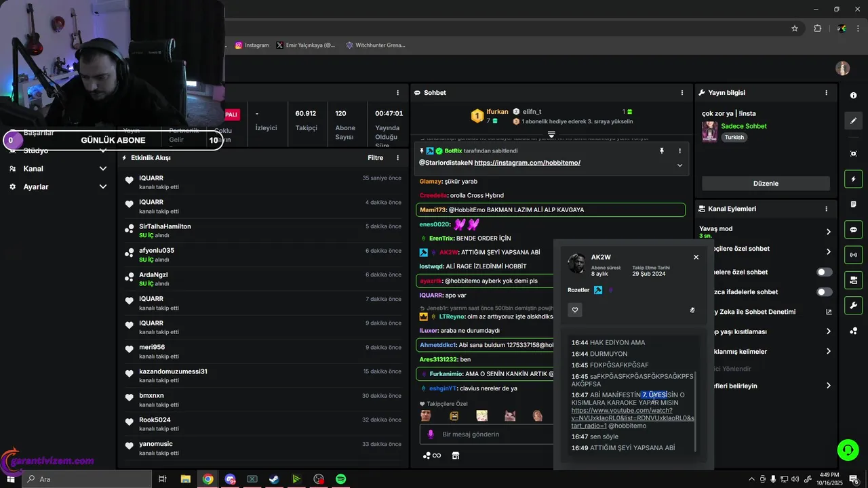Click the Düzenle button
Image resolution: width=868 pixels, height=488 pixels.
766,183
